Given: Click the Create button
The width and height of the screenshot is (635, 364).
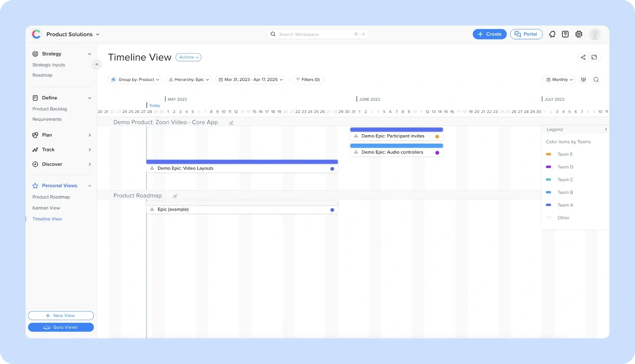Looking at the screenshot, I should (x=490, y=34).
